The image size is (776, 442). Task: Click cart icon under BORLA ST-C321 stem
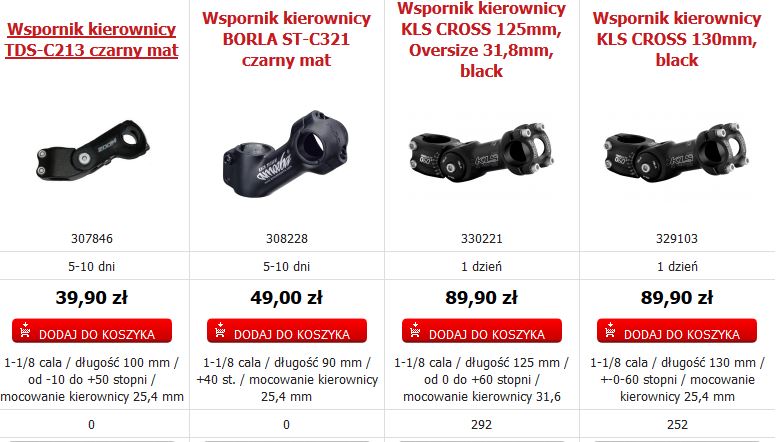pyautogui.click(x=220, y=331)
